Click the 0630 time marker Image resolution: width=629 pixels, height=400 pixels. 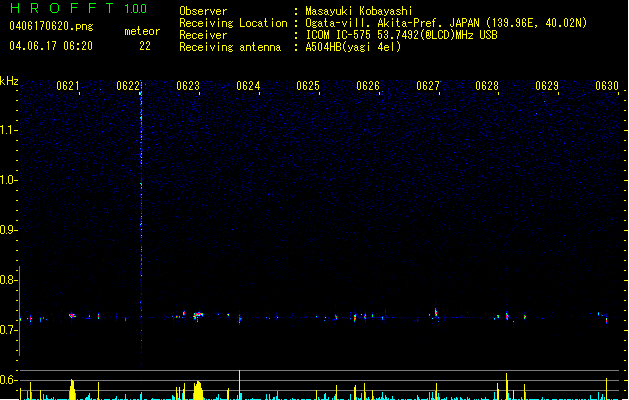[x=607, y=86]
